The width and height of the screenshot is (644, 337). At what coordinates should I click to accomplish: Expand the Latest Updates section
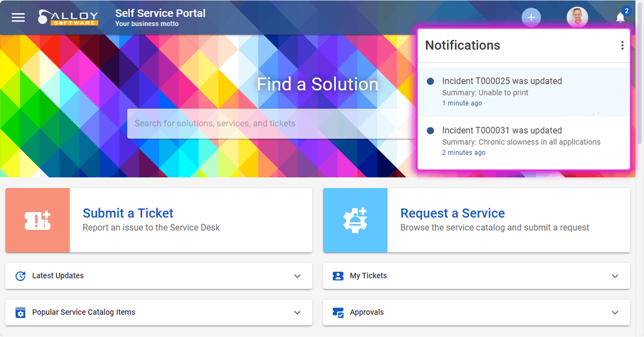coord(297,276)
